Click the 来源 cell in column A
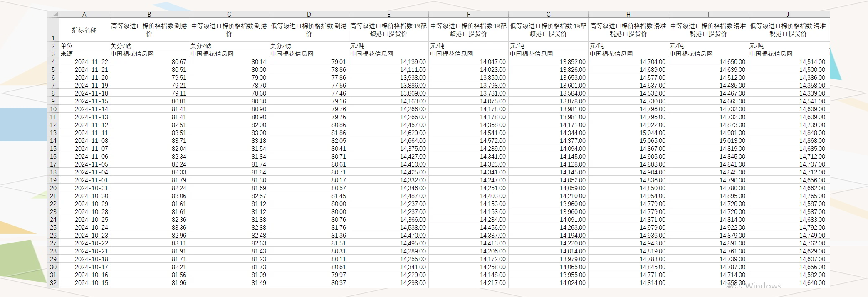Screen dimensions: 868x297 point(84,54)
